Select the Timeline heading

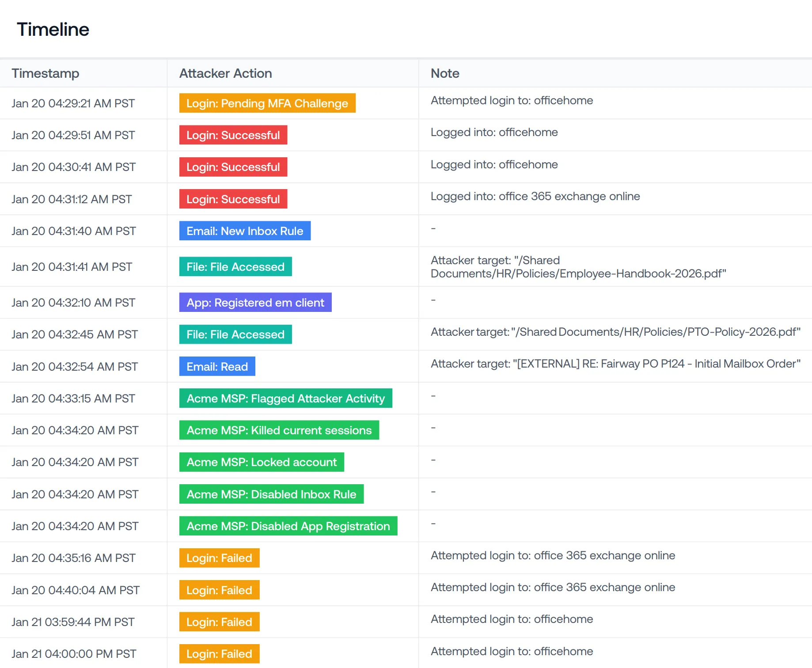pos(53,30)
